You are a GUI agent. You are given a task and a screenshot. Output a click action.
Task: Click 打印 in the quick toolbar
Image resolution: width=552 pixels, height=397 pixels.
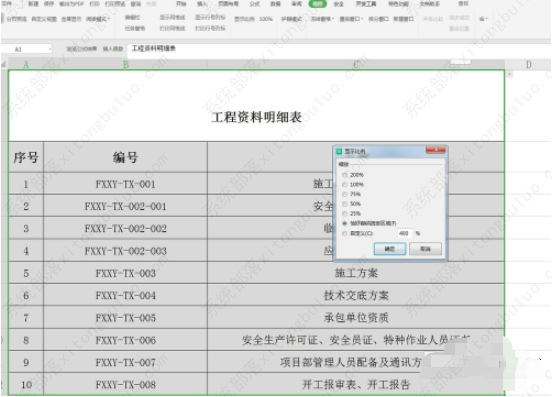point(94,4)
